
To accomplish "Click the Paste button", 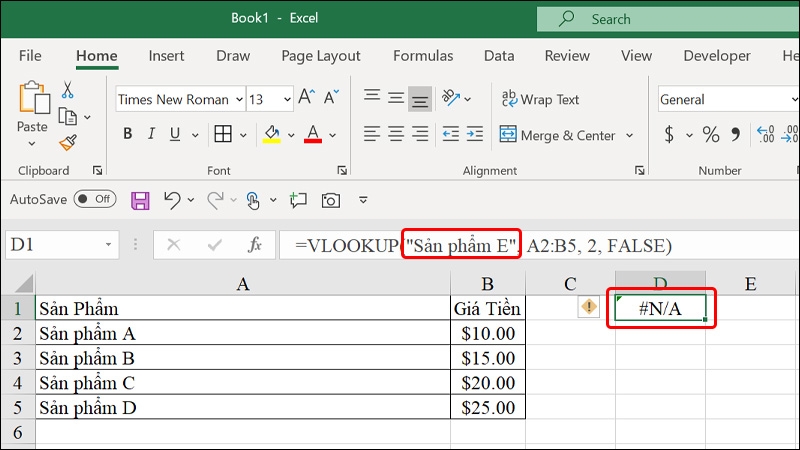I will 32,110.
